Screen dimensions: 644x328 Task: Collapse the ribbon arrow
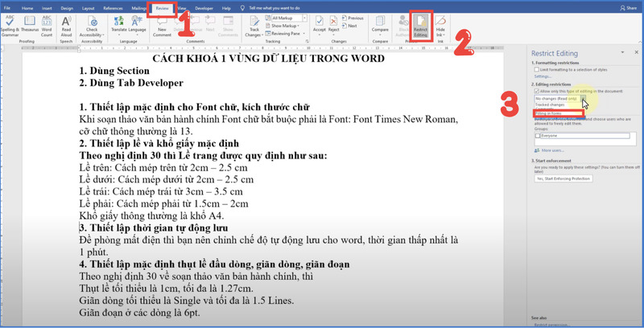click(x=639, y=42)
